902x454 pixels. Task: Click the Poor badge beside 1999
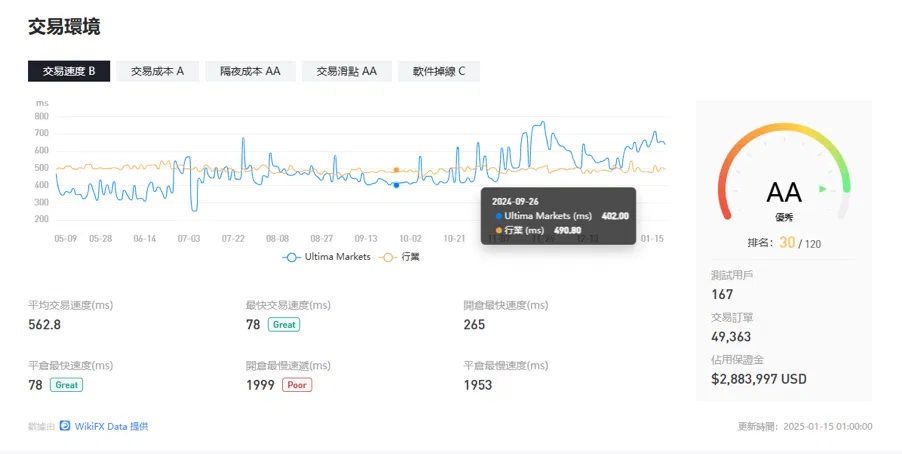click(297, 385)
